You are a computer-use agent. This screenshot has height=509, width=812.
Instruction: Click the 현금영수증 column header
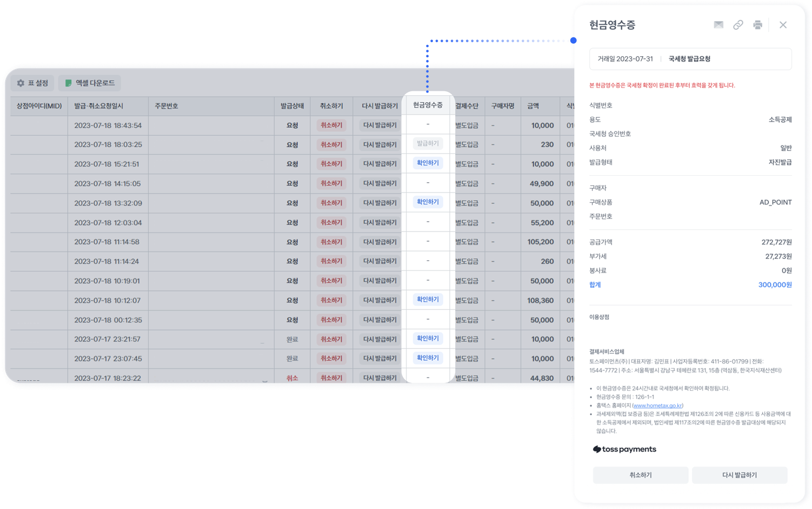point(428,105)
